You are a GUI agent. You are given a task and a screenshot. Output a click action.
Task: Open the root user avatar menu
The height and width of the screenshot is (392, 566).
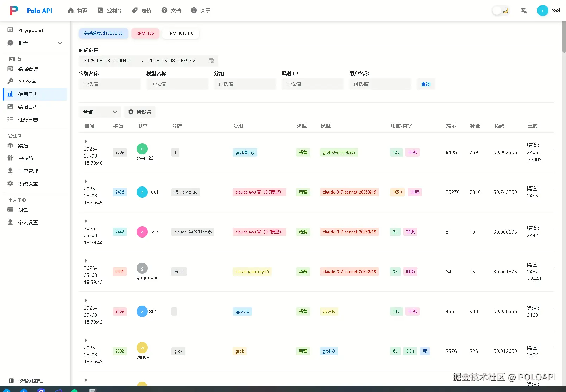[543, 11]
